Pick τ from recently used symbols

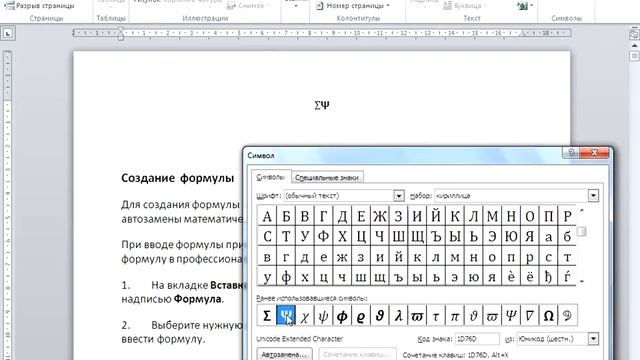click(436, 316)
